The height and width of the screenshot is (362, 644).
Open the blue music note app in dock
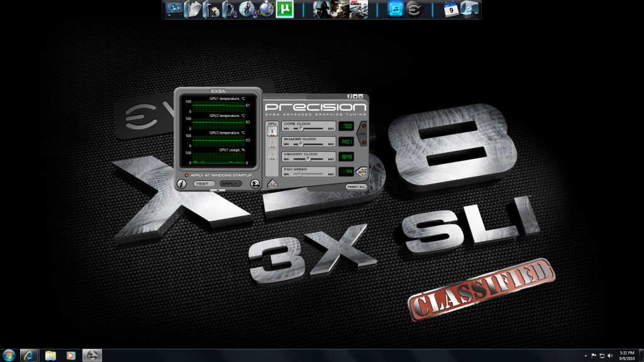pyautogui.click(x=396, y=9)
